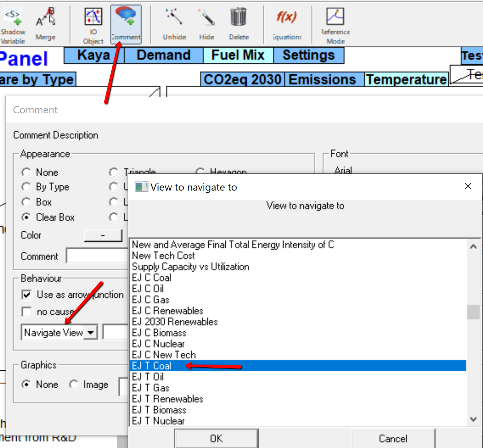Select 'EJ C New Tech' in list
The width and height of the screenshot is (483, 448).
click(298, 355)
